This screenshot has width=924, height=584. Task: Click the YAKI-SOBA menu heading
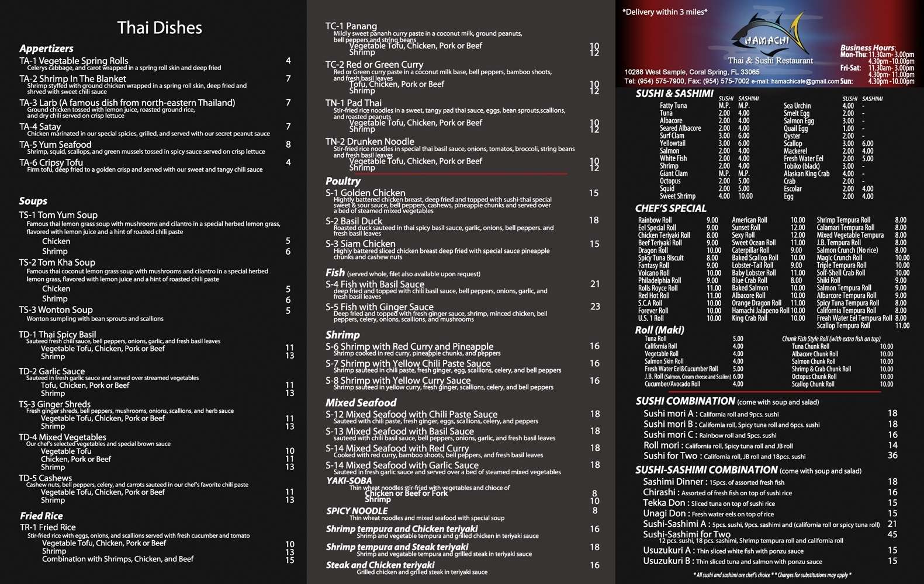click(349, 481)
